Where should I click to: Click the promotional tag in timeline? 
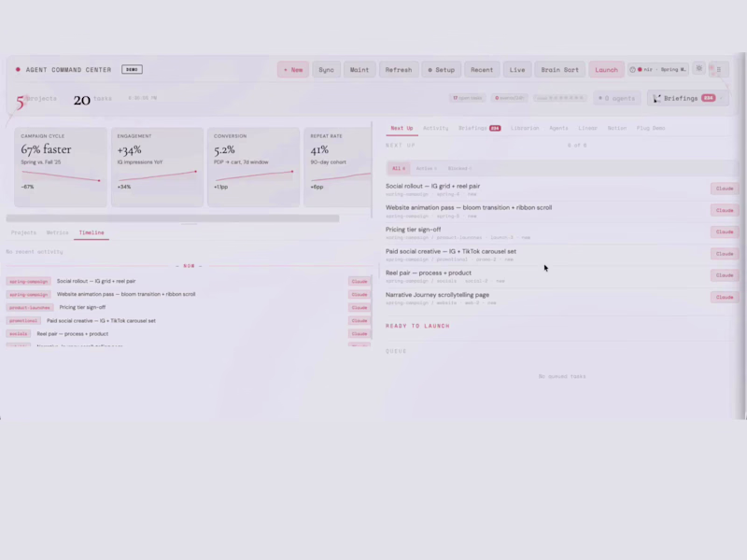[23, 320]
